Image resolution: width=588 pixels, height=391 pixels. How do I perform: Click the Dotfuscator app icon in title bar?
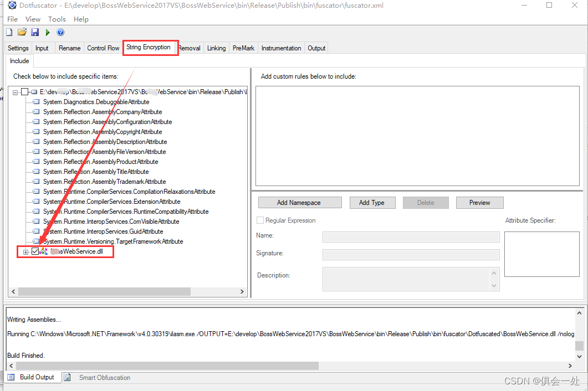point(12,5)
